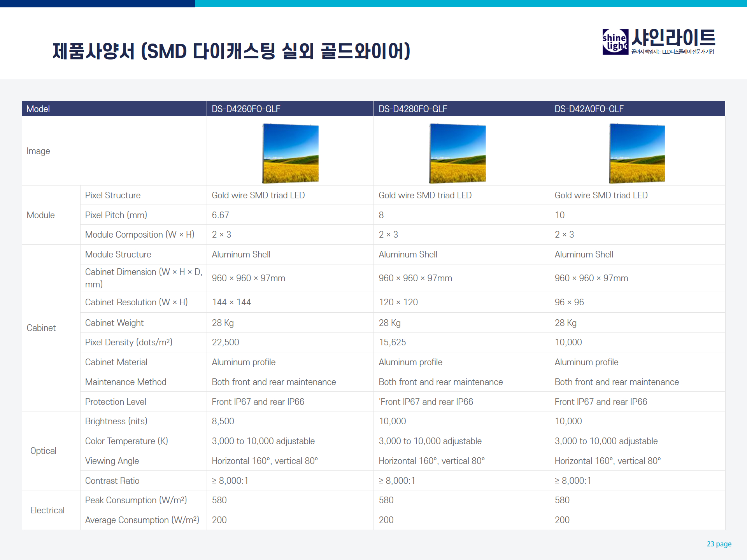Screen dimensions: 747x560
Task: Click the DS-D4260FO-GLF product image
Action: (290, 153)
